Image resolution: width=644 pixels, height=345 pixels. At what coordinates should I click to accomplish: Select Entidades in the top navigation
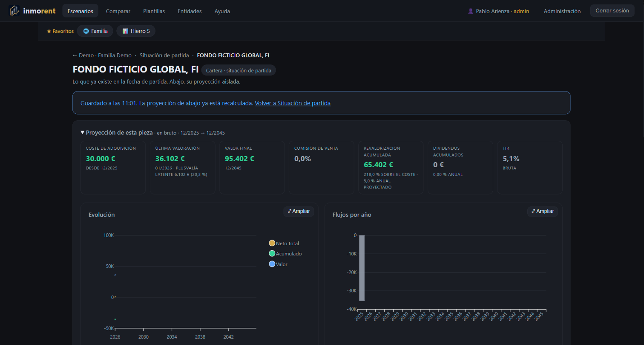(x=190, y=11)
